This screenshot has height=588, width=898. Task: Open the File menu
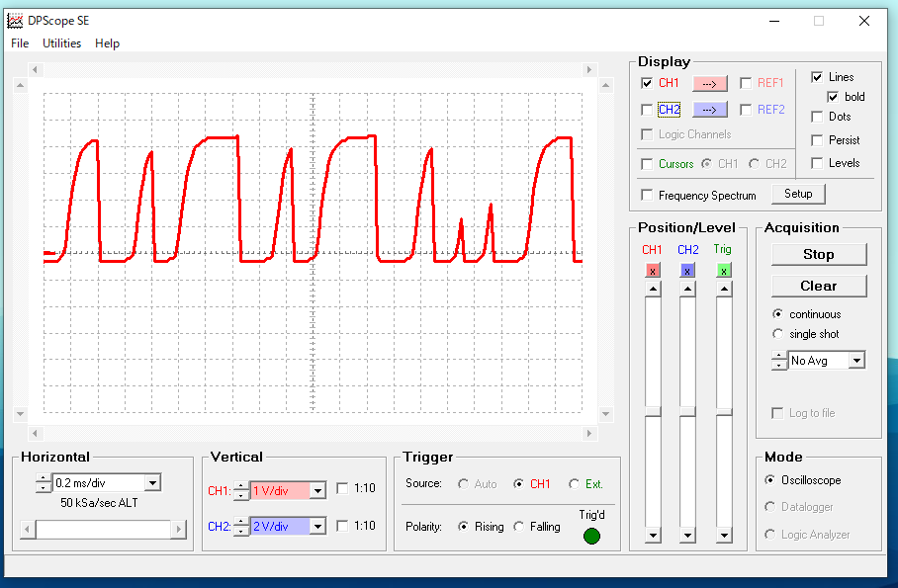tap(20, 43)
